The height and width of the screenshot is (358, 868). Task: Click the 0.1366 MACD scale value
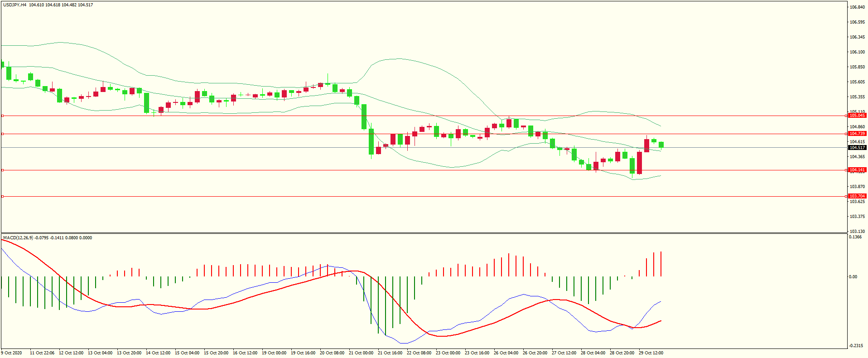(855, 237)
